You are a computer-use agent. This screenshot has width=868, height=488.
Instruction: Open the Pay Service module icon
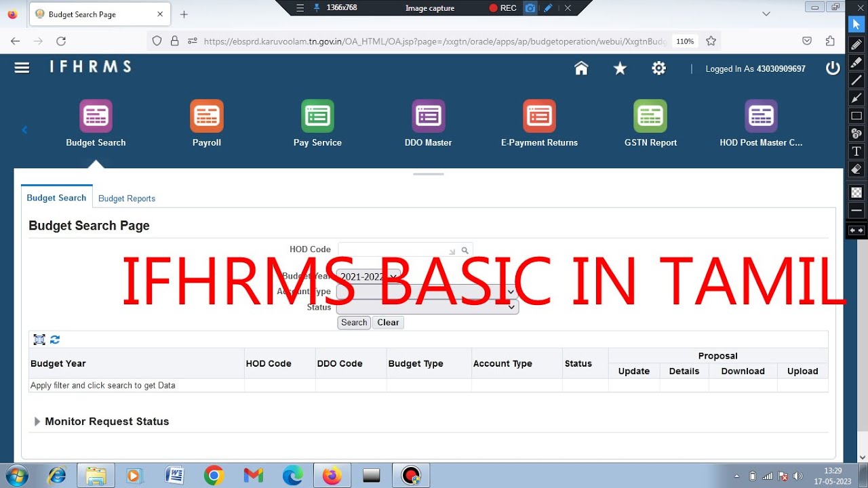click(x=317, y=116)
